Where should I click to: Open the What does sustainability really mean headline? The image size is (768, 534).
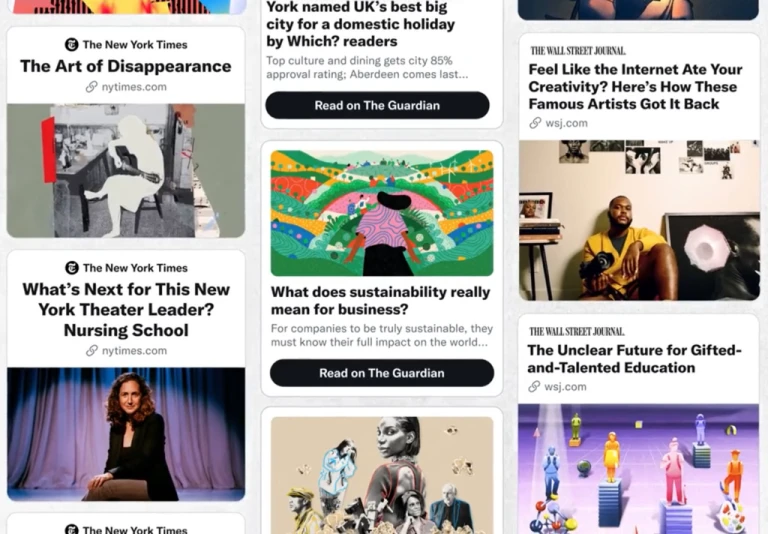pos(381,300)
